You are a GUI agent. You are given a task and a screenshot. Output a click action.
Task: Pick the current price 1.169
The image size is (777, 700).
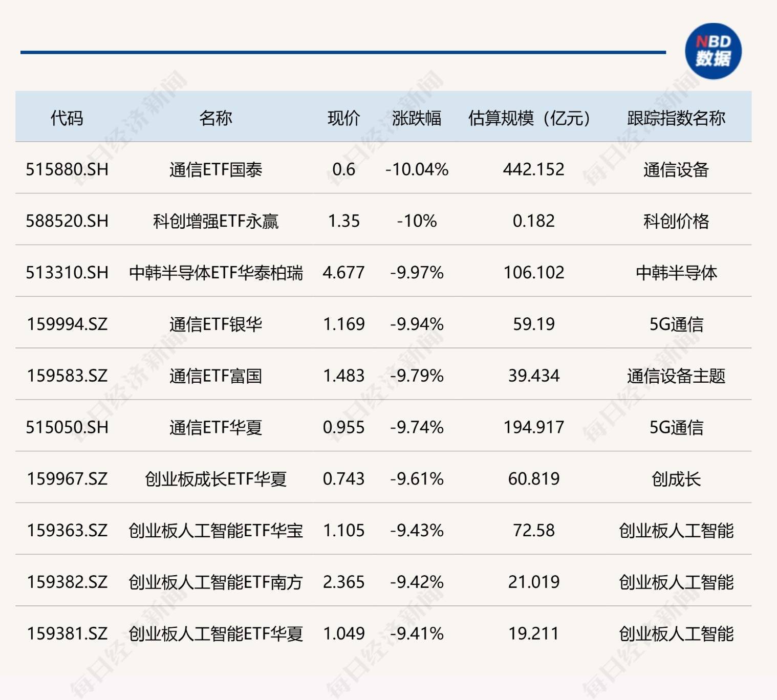coord(343,324)
